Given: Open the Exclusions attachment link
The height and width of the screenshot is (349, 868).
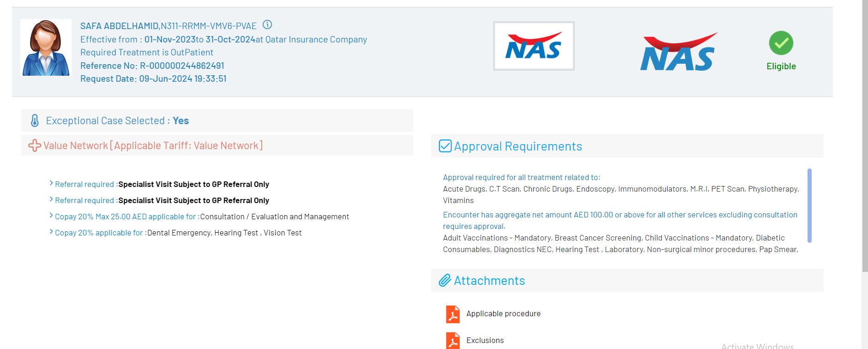Looking at the screenshot, I should pos(485,341).
